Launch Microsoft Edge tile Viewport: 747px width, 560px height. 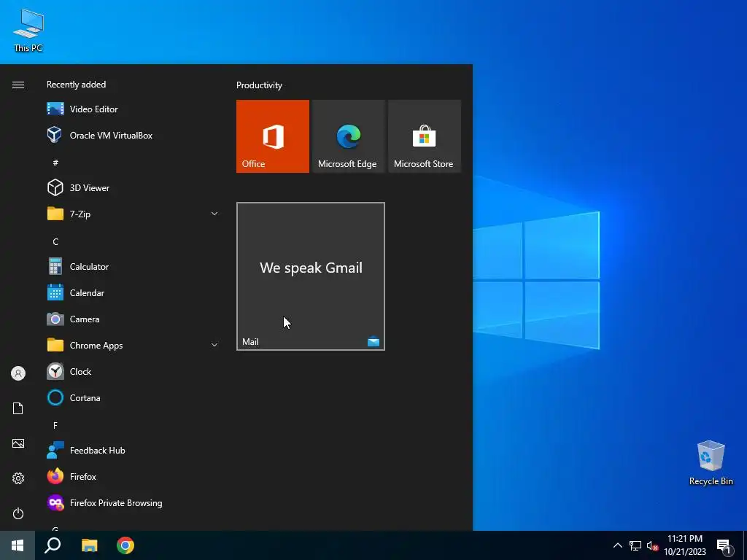[348, 136]
